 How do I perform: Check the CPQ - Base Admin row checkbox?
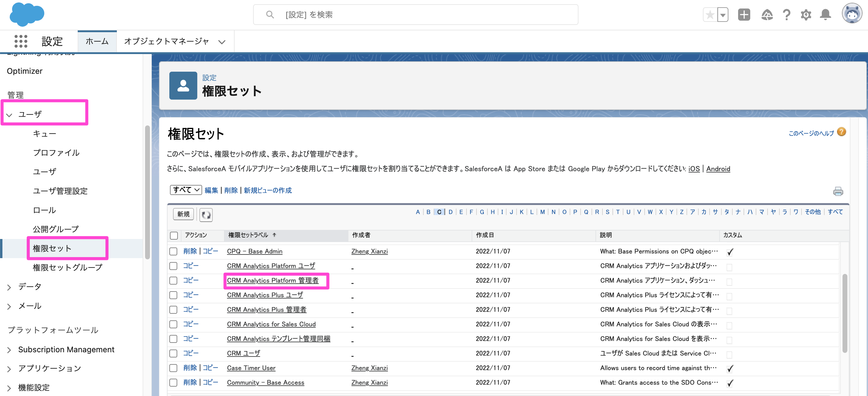click(174, 251)
